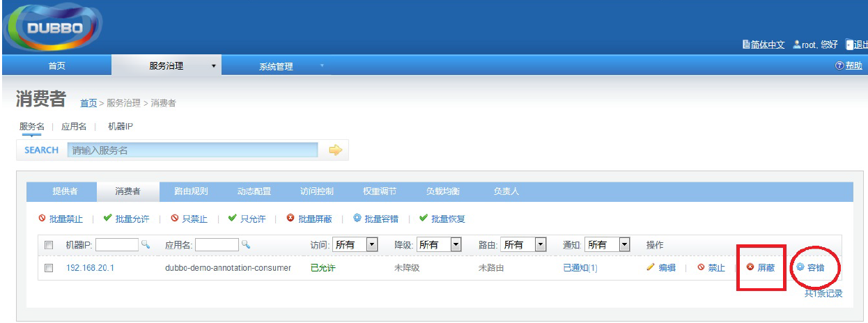
Task: Select 机器IP search type
Action: (x=120, y=127)
